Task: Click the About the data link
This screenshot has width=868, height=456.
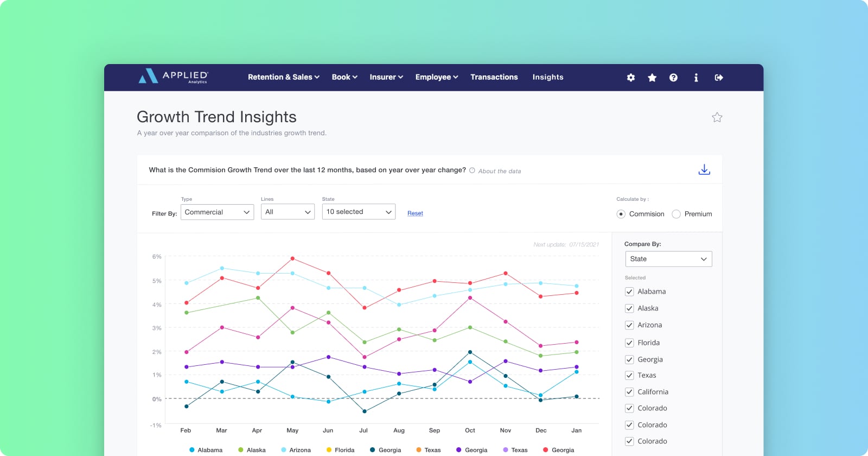Action: 500,171
